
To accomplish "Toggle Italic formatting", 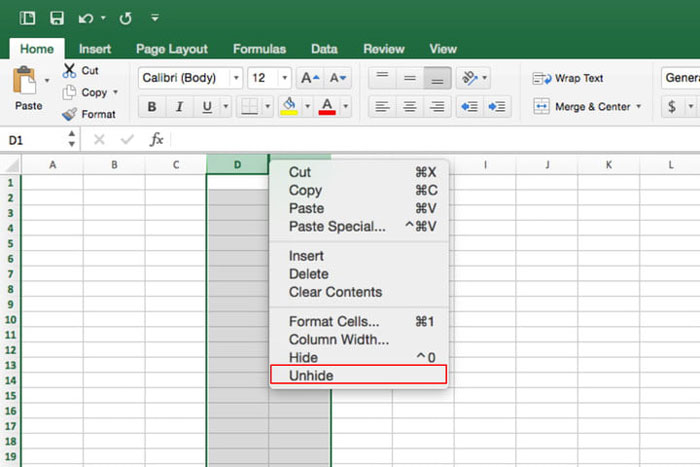I will pyautogui.click(x=179, y=107).
